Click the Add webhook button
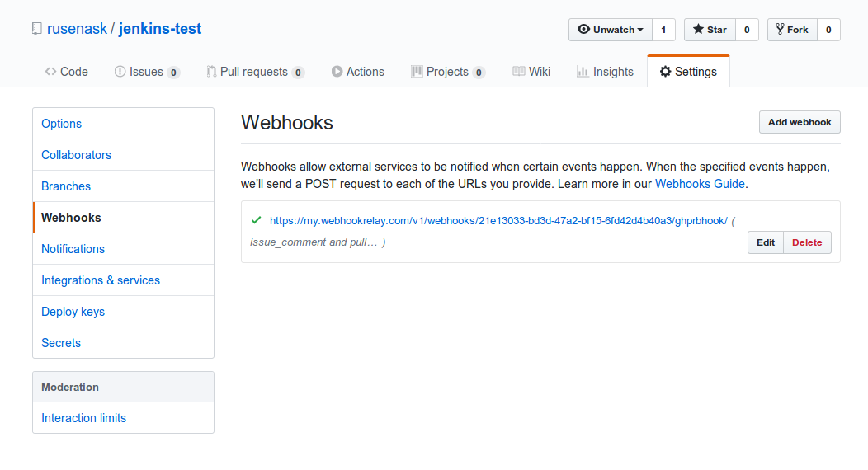 800,122
